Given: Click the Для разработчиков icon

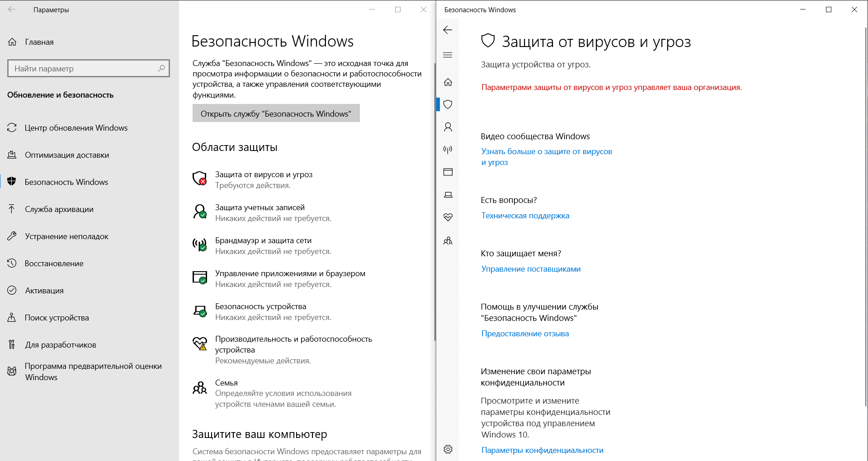Looking at the screenshot, I should pyautogui.click(x=12, y=344).
